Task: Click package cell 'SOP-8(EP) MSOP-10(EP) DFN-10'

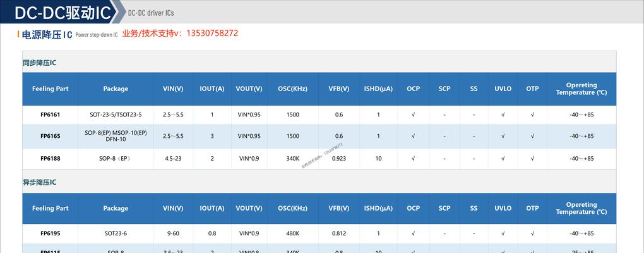Action: pyautogui.click(x=116, y=136)
